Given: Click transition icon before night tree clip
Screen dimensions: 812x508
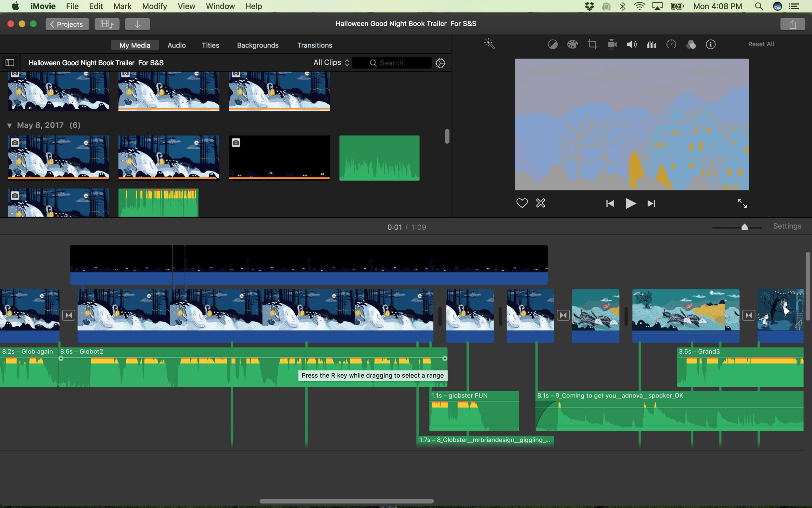Looking at the screenshot, I should pyautogui.click(x=749, y=315).
